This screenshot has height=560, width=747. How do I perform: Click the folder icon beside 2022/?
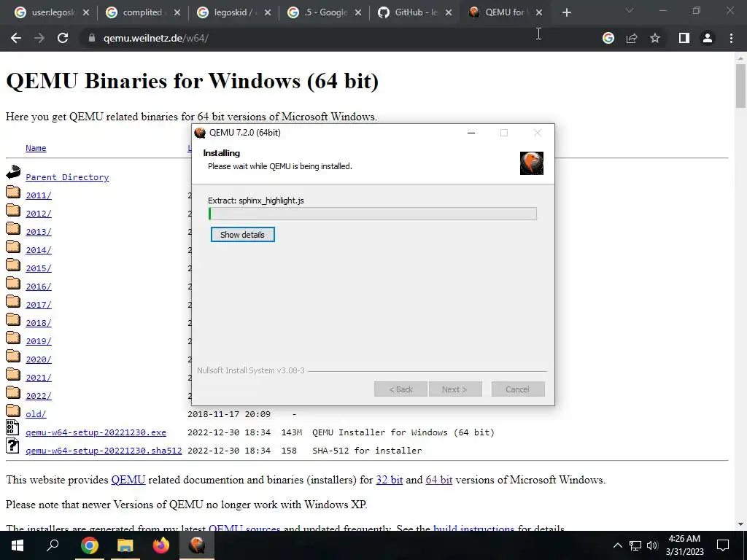[x=13, y=393]
